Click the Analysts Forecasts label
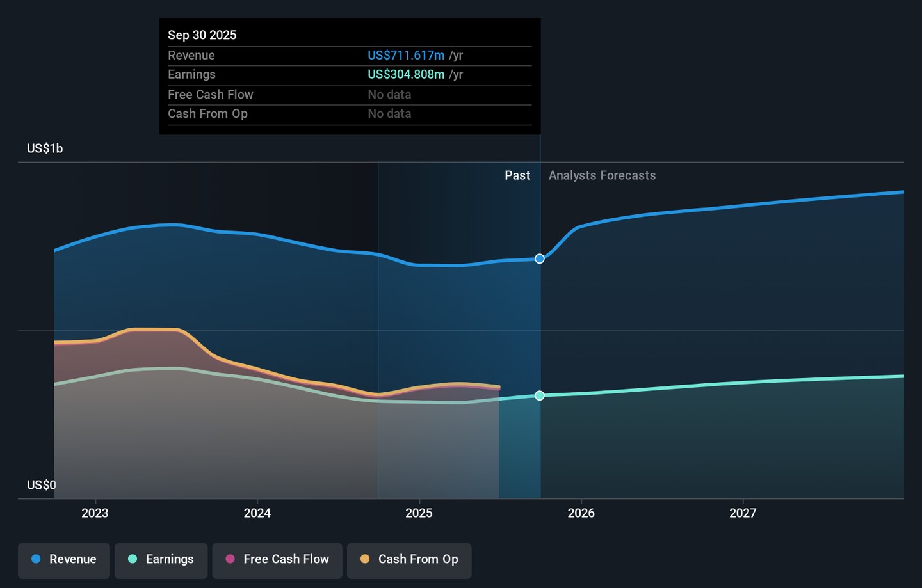 602,175
